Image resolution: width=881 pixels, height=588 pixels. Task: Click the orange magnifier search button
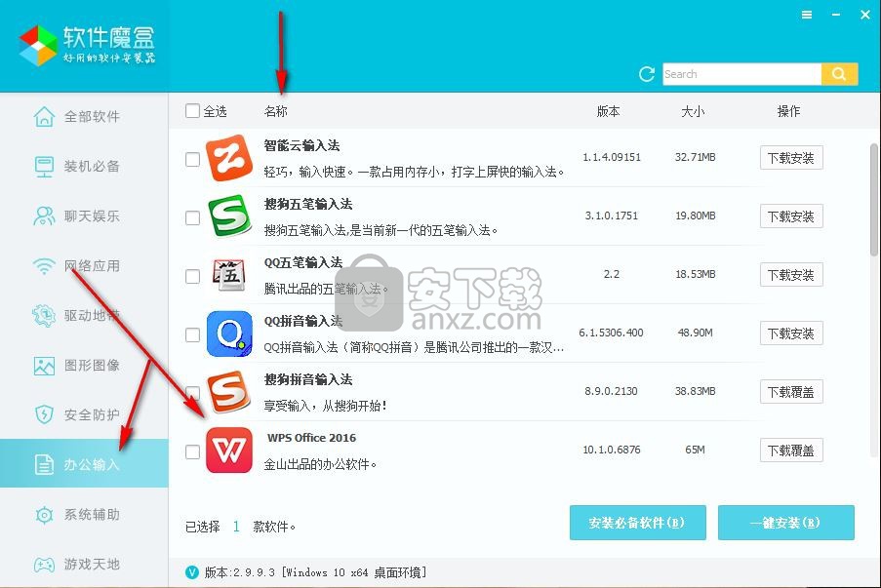click(839, 74)
